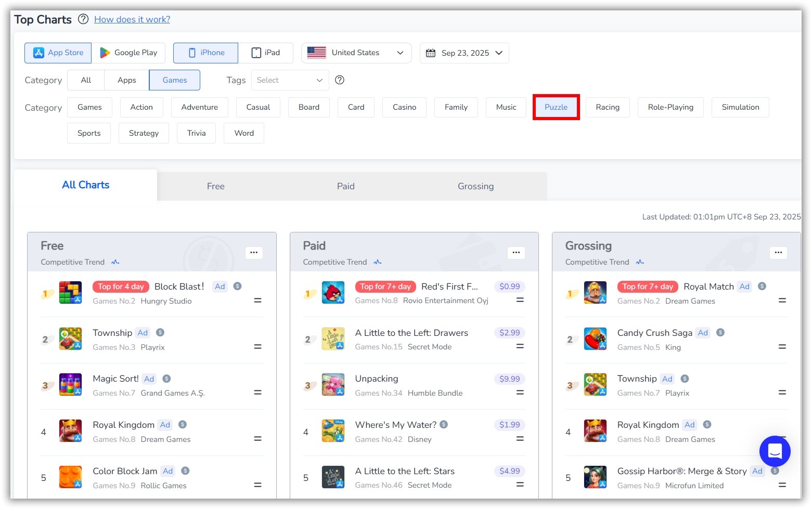Switch to Google Play platform
Screen dimensions: 812x509
[x=128, y=53]
